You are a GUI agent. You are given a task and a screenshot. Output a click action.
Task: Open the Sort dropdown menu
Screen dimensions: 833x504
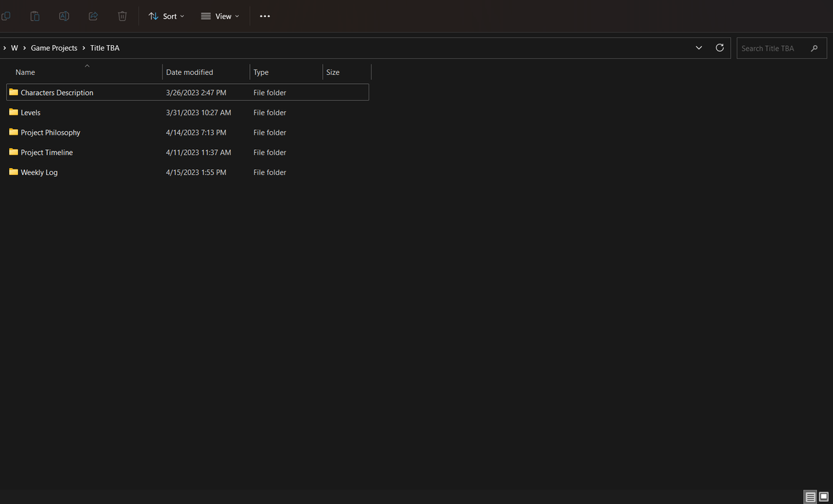point(167,16)
